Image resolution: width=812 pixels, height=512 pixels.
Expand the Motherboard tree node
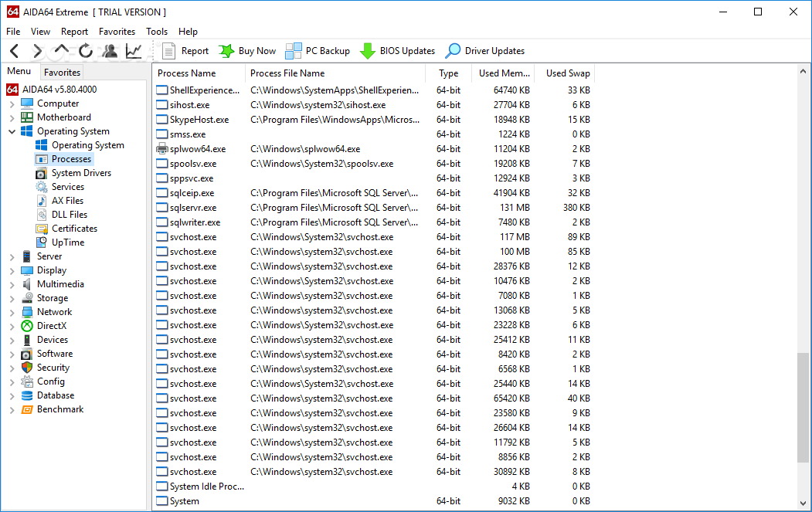point(12,118)
